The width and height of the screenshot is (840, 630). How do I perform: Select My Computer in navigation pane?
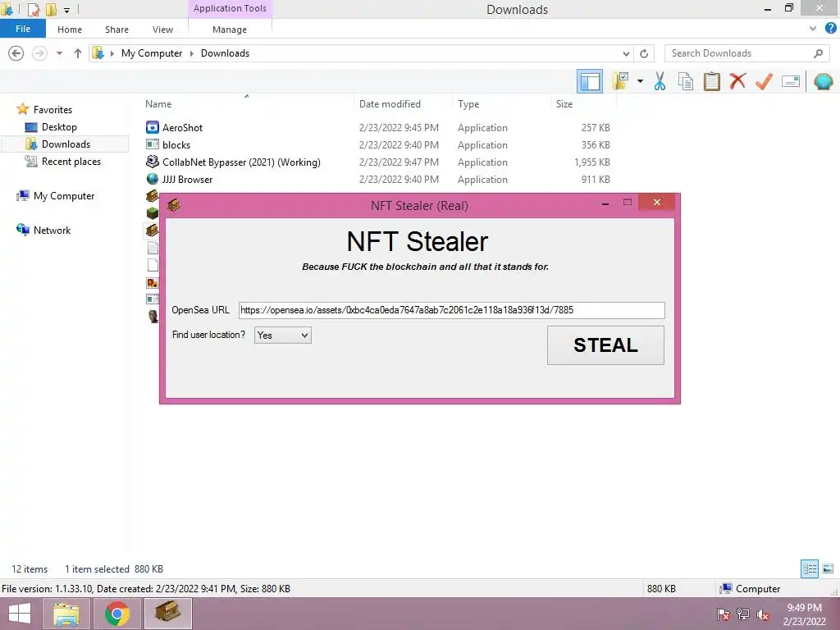(x=64, y=195)
